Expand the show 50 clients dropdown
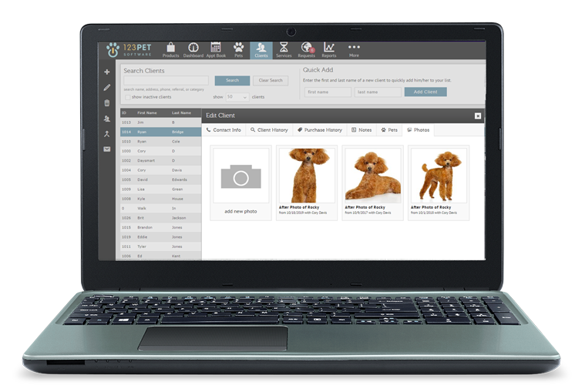Screen dimensions: 585x392 237,97
